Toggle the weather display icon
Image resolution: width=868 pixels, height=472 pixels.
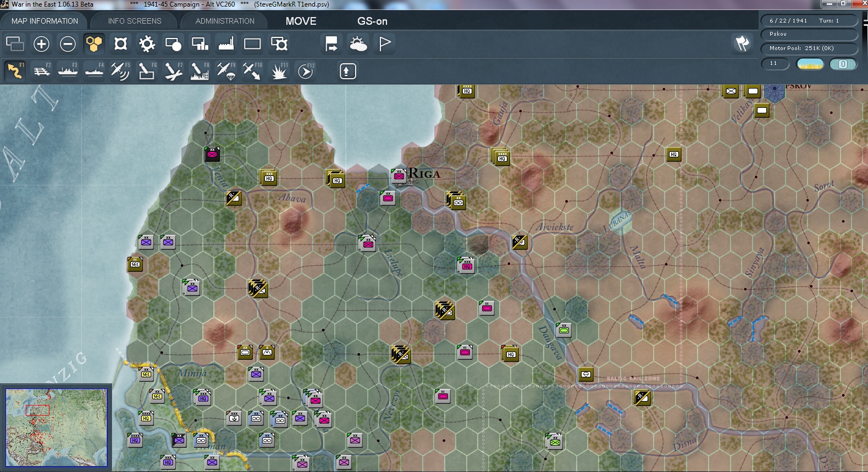[x=358, y=43]
